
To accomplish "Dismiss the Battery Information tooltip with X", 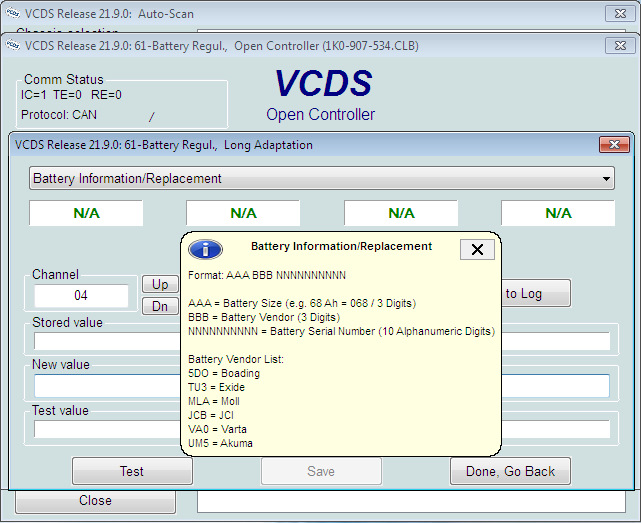I will 477,249.
